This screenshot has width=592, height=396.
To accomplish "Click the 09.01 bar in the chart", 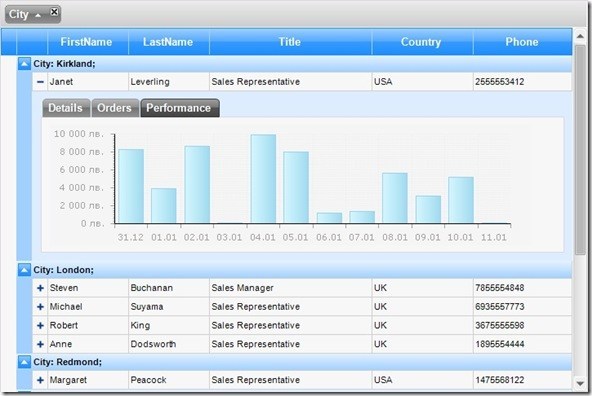I will (428, 210).
